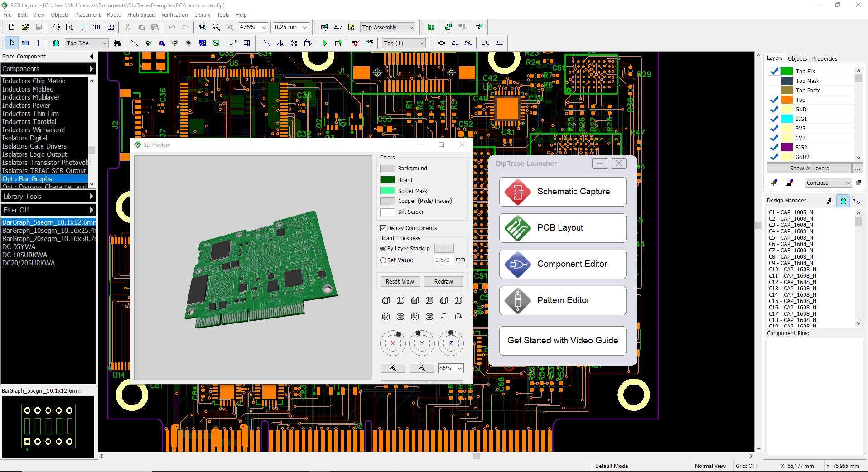Screen dimensions: 868x472
Task: Select the Zoom In magnifier tool
Action: coord(202,27)
